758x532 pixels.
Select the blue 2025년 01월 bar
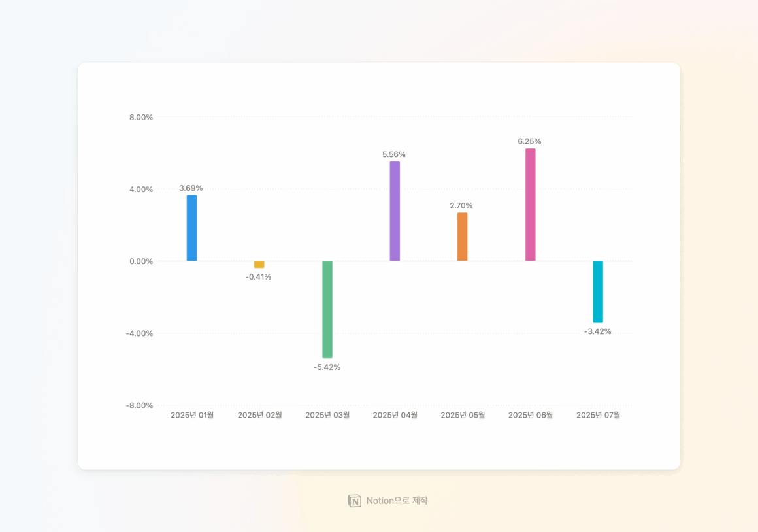click(x=192, y=228)
